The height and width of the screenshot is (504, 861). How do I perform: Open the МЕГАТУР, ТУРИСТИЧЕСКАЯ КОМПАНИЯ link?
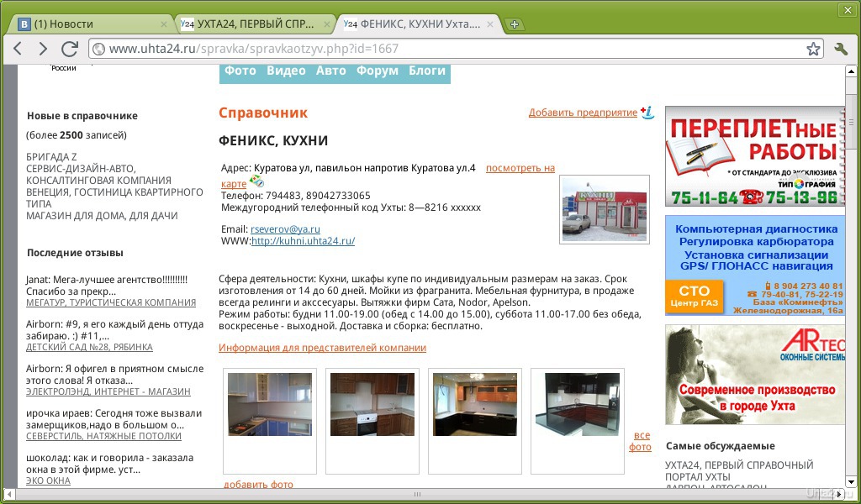(x=111, y=302)
